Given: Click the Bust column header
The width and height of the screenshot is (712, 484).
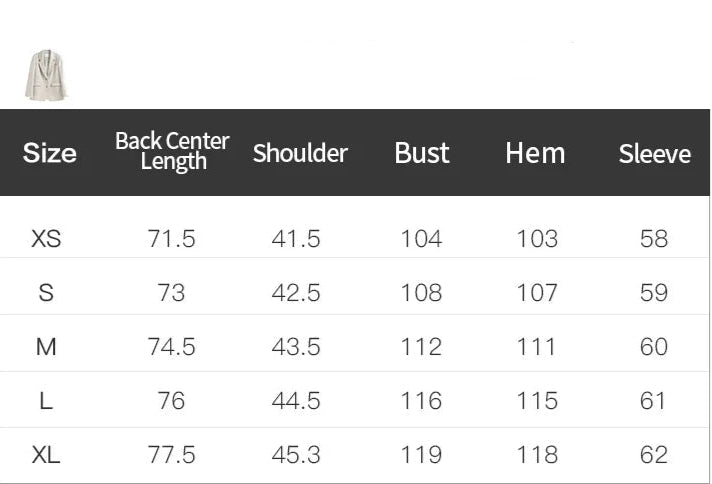Looking at the screenshot, I should click(422, 153).
